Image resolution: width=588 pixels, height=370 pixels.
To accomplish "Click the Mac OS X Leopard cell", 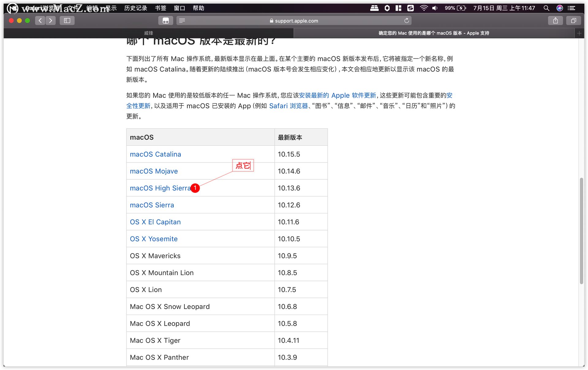I will pos(200,323).
